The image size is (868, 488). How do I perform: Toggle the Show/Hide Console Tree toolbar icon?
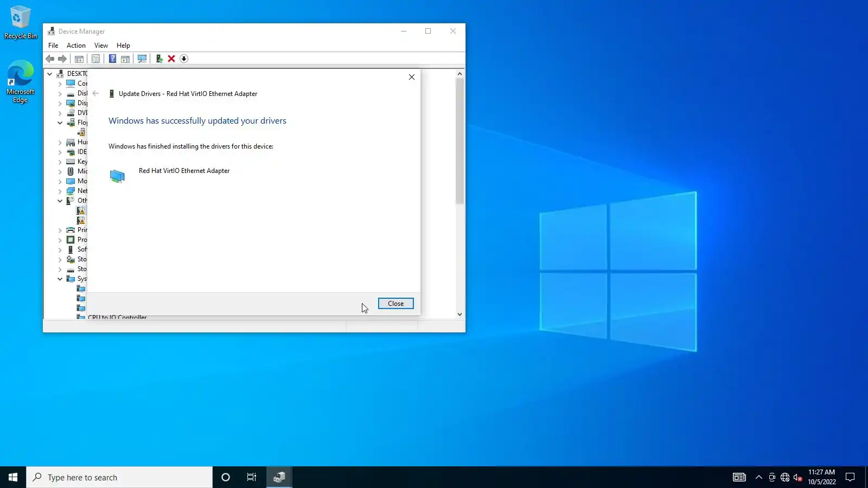click(79, 59)
